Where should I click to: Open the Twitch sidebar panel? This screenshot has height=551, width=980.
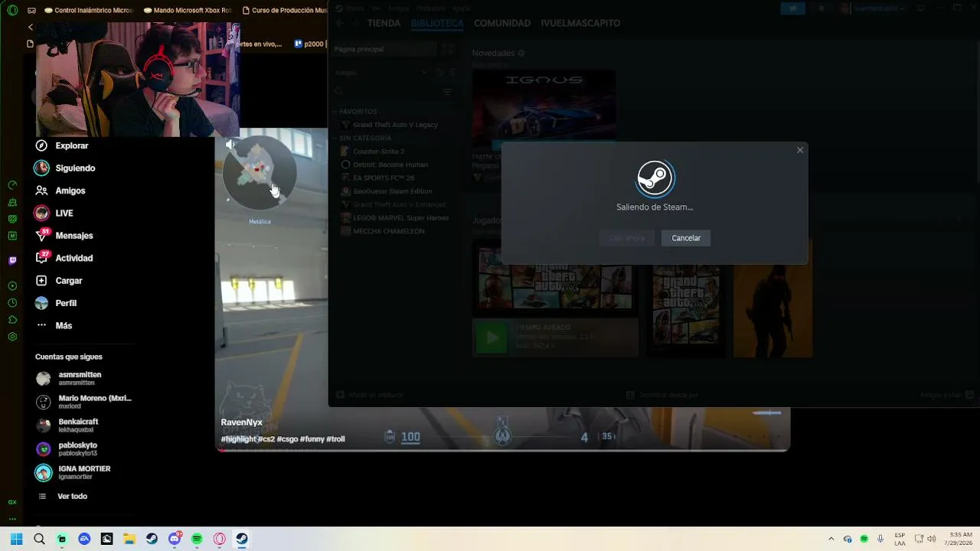(12, 260)
